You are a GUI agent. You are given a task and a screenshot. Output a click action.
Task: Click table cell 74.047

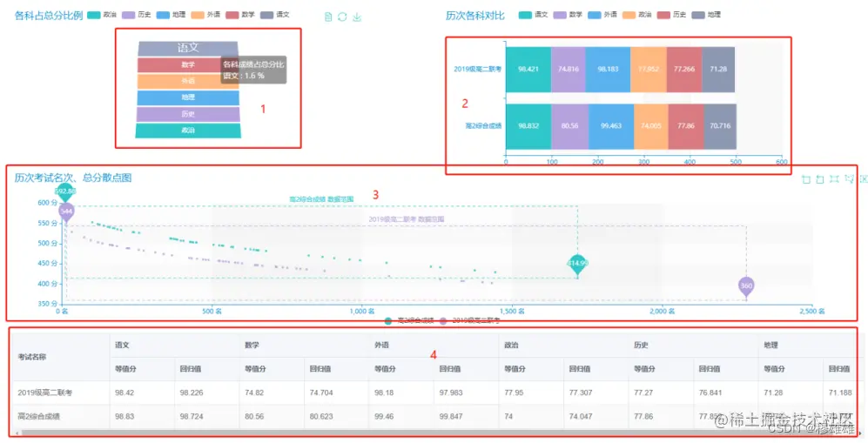(581, 417)
